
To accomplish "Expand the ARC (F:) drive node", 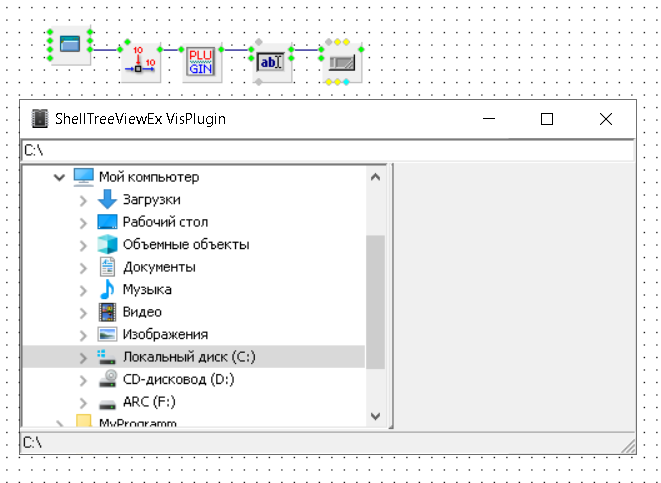I will coord(83,403).
